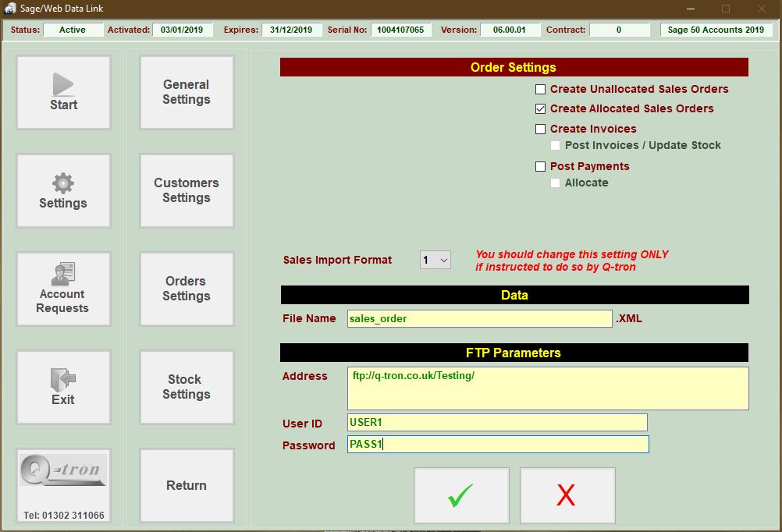
Task: Click the File Name input field
Action: point(480,318)
